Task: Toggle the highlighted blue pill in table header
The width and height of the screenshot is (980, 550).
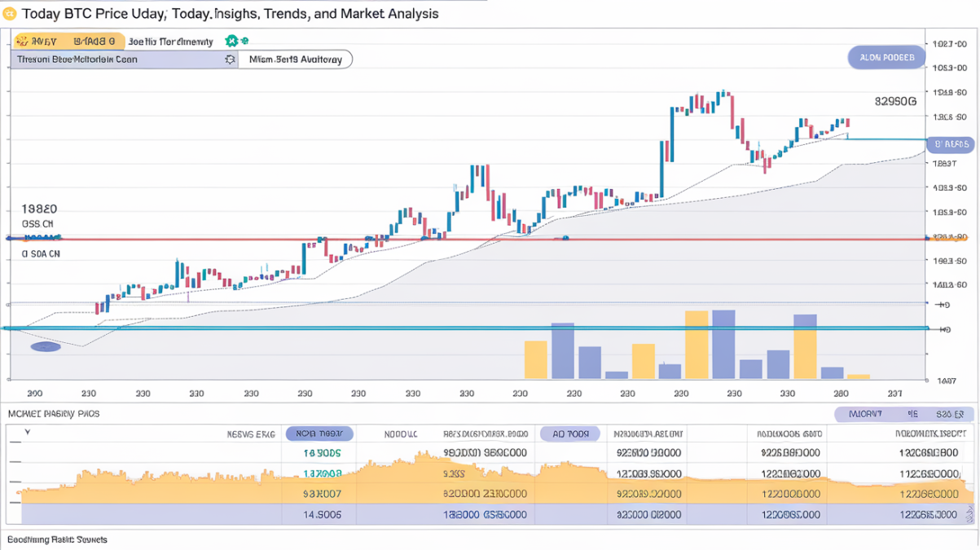Action: pos(319,434)
